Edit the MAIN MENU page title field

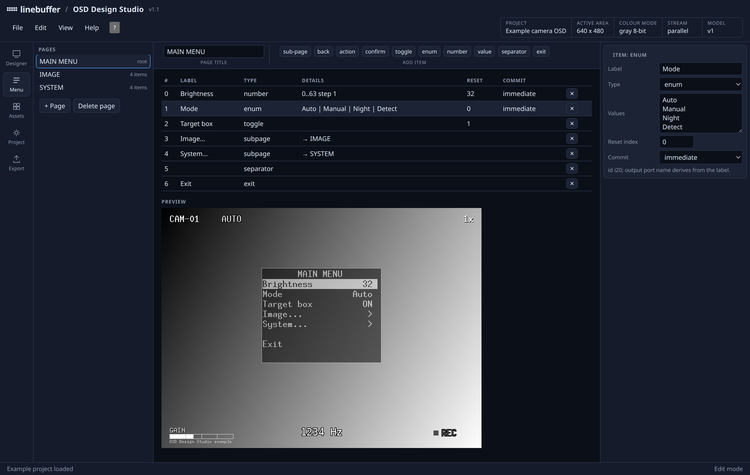[214, 52]
